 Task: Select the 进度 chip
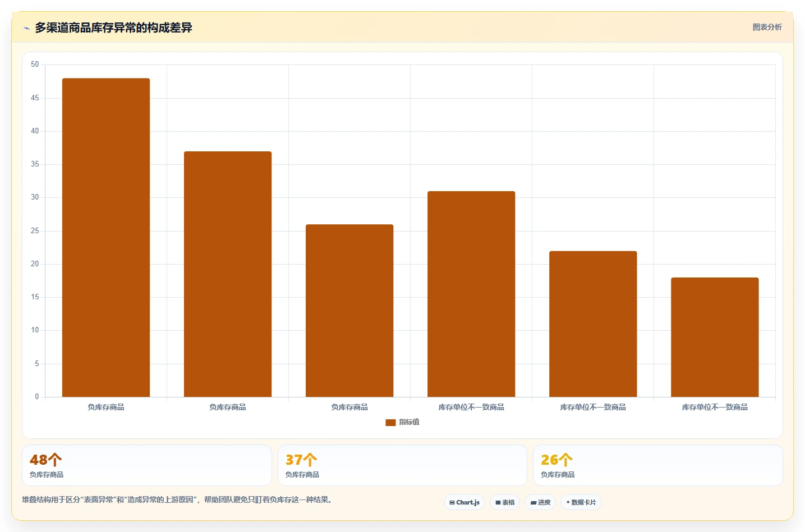pyautogui.click(x=540, y=502)
